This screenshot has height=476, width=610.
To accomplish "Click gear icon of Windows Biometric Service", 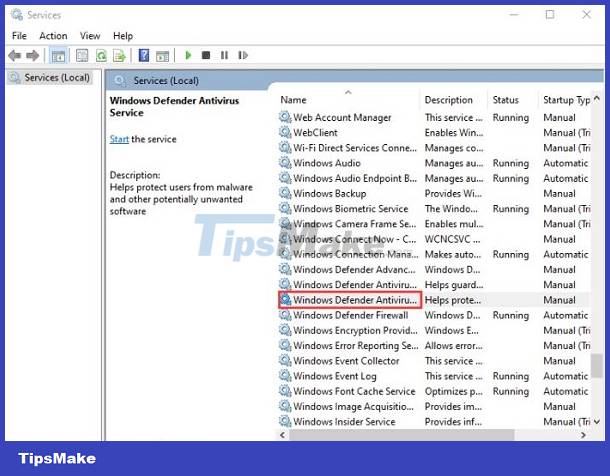I will pyautogui.click(x=285, y=208).
